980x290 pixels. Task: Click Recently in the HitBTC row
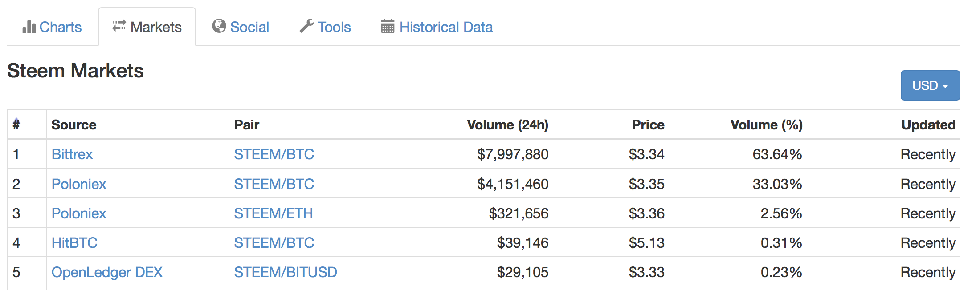(x=928, y=243)
